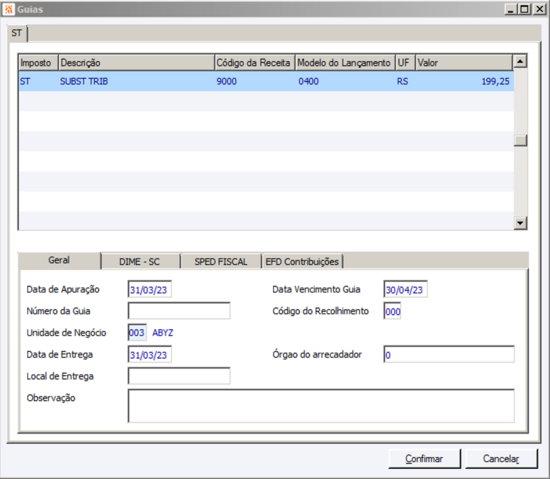Select the Geral tab
Screen dimensions: 550x479
pyautogui.click(x=59, y=260)
